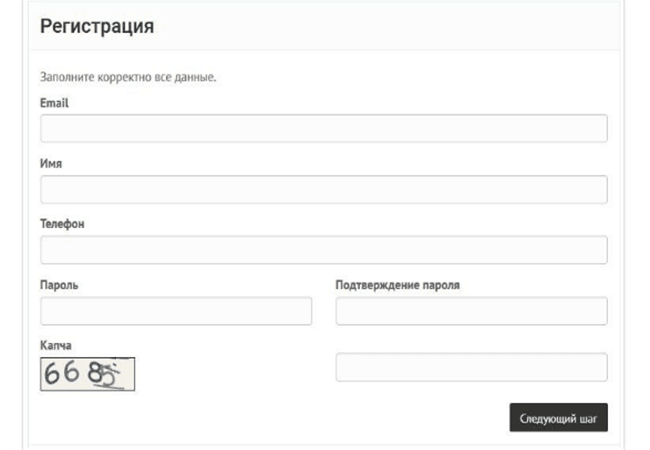
Task: Click the Следующий шаг button
Action: (558, 418)
